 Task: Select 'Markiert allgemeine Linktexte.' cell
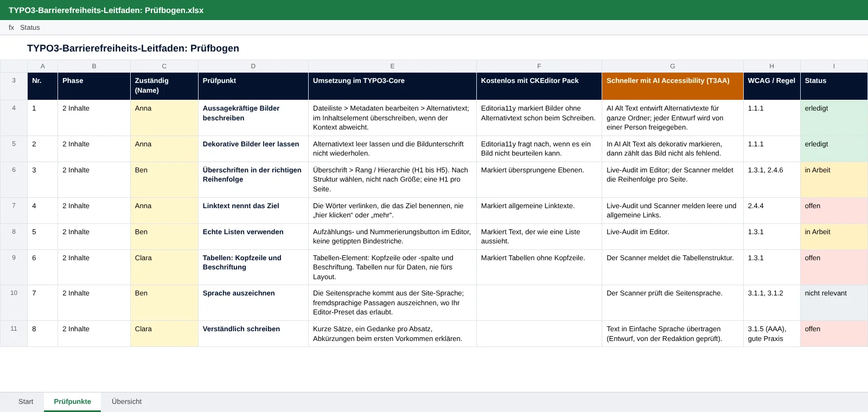coord(539,210)
